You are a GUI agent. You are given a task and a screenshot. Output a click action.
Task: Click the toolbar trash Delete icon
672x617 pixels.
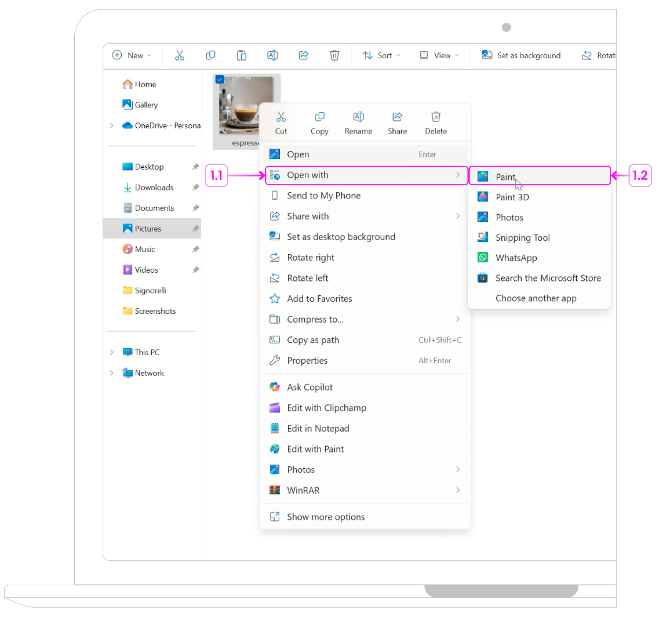pos(334,55)
